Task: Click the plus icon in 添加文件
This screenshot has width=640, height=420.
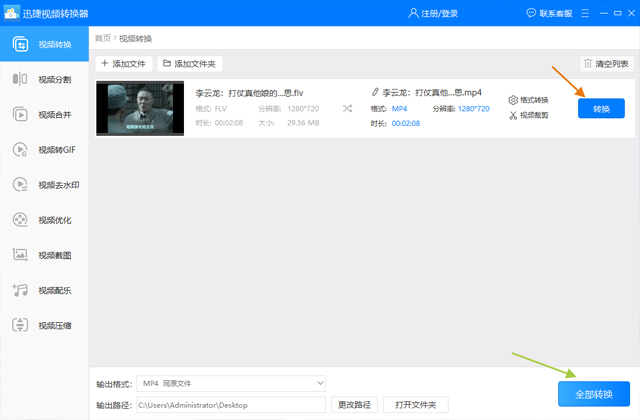Action: coord(104,63)
